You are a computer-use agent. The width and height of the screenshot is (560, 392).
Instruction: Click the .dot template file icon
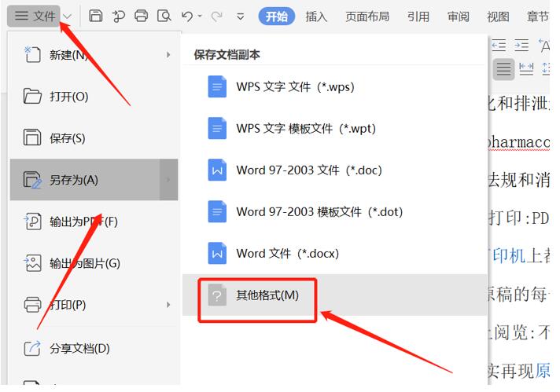tap(217, 212)
